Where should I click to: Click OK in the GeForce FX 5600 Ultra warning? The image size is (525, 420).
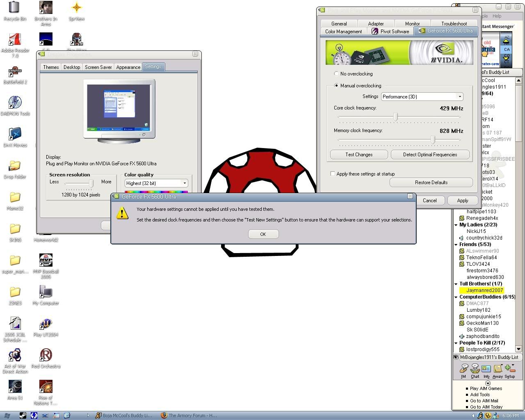(263, 234)
